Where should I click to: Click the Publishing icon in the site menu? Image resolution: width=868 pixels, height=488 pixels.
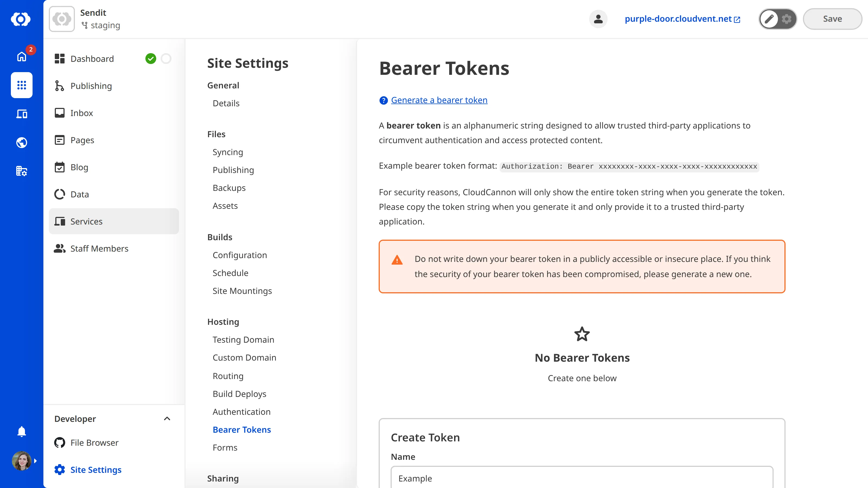point(60,86)
